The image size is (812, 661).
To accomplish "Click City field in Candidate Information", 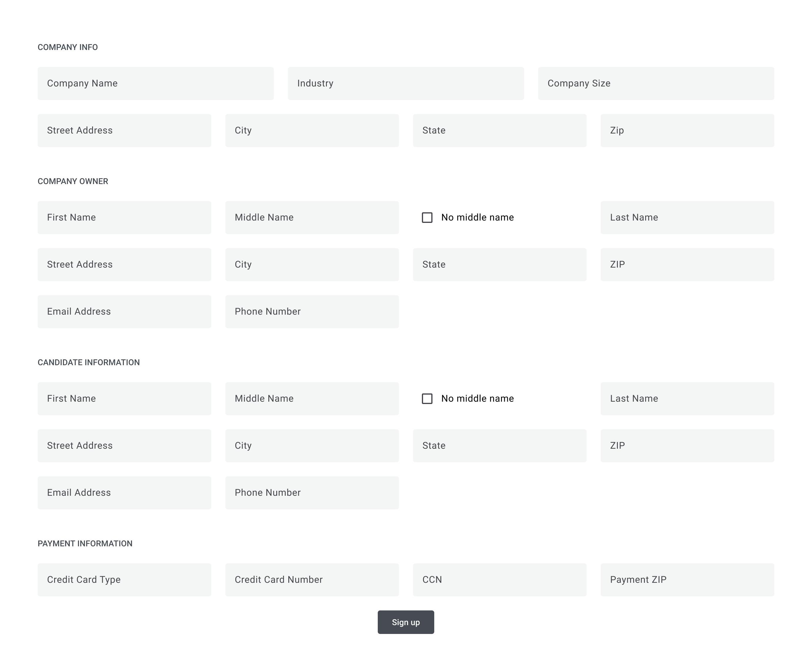I will [x=312, y=446].
